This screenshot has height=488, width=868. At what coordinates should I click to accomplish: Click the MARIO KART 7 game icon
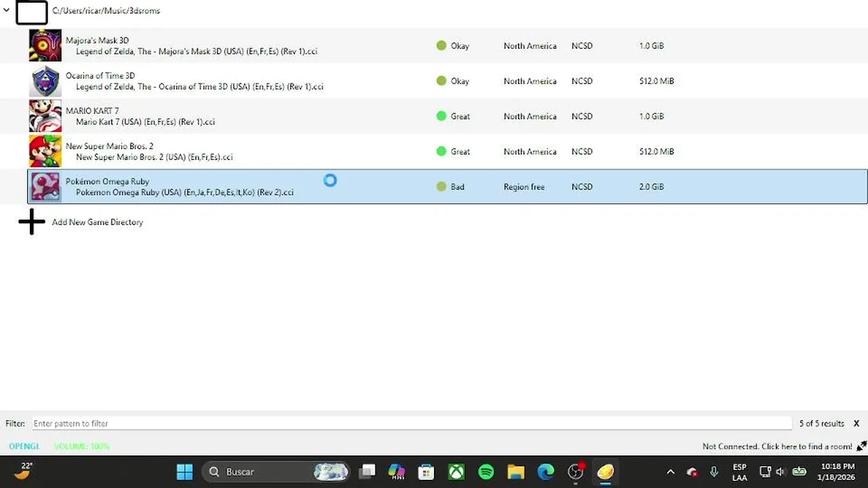point(45,117)
